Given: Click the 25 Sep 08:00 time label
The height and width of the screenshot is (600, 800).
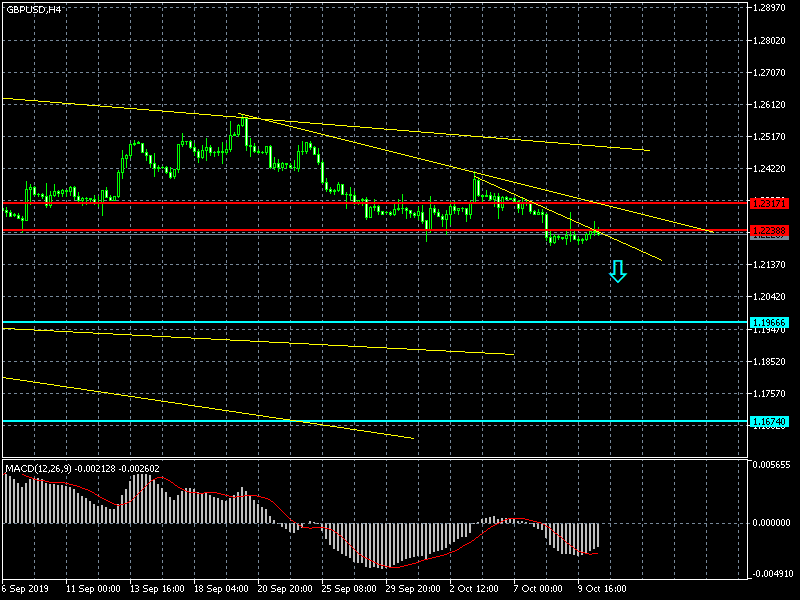Looking at the screenshot, I should pos(348,589).
